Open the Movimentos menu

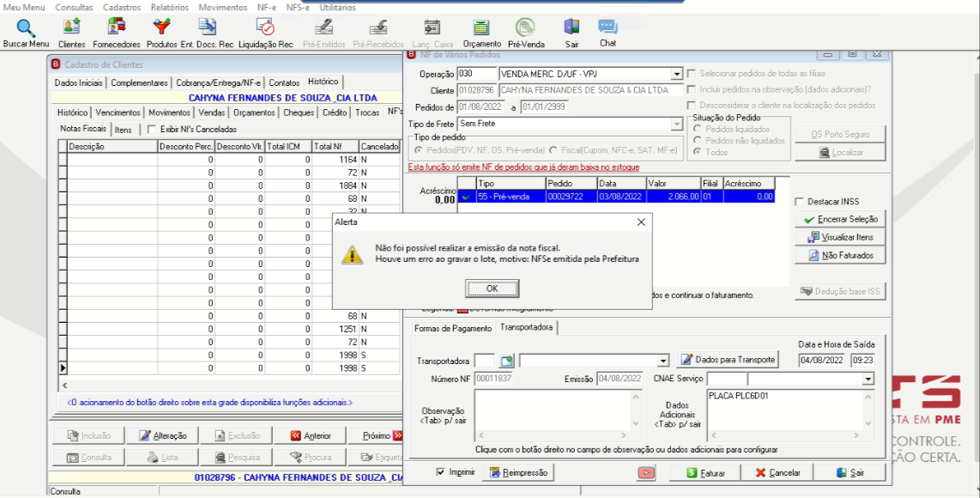[223, 8]
